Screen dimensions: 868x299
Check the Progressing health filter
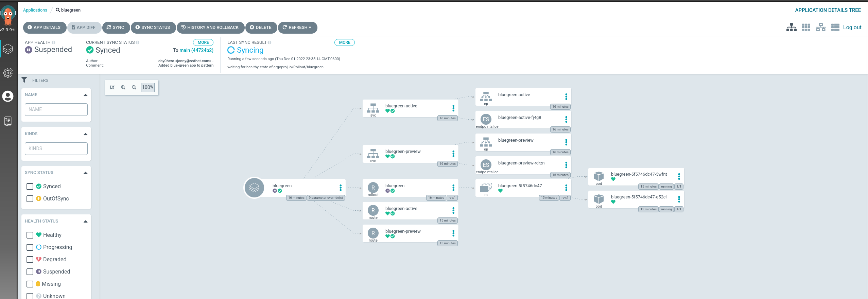click(x=30, y=247)
